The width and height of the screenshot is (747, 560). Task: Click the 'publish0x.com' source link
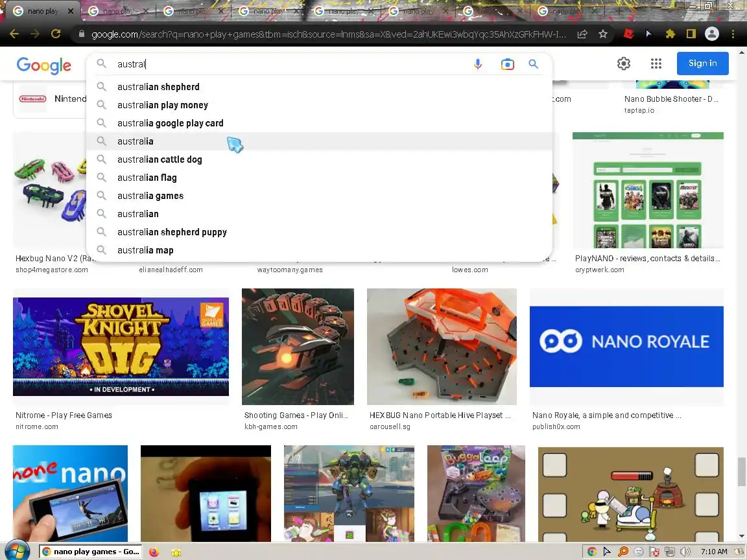point(556,426)
